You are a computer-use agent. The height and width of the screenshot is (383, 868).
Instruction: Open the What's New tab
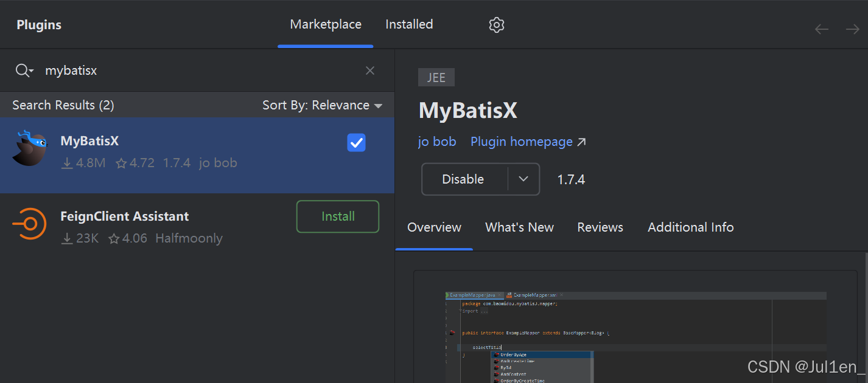tap(519, 227)
